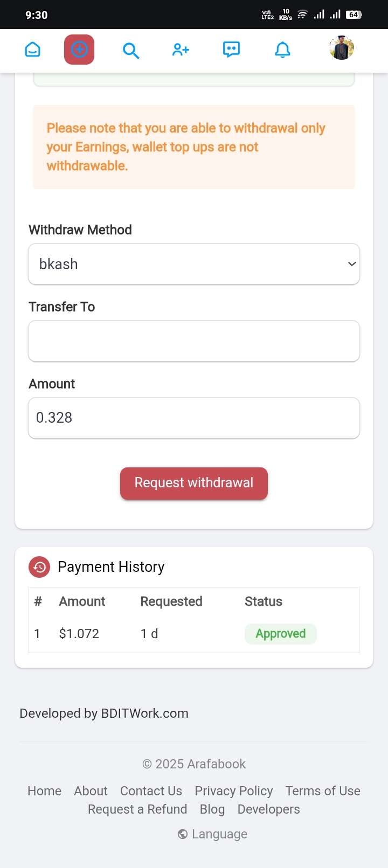Screen dimensions: 388x868
Task: Open the messages chat bubble icon
Action: 231,50
